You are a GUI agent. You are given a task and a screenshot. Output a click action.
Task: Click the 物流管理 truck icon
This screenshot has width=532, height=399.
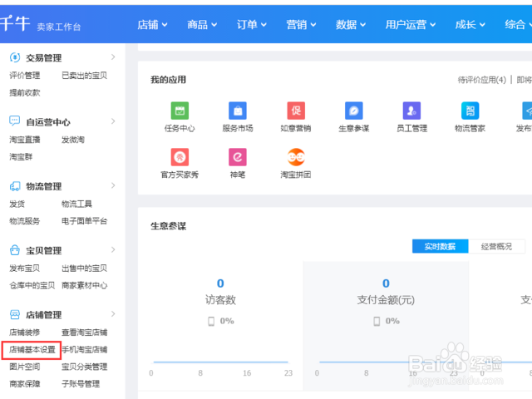click(x=15, y=186)
